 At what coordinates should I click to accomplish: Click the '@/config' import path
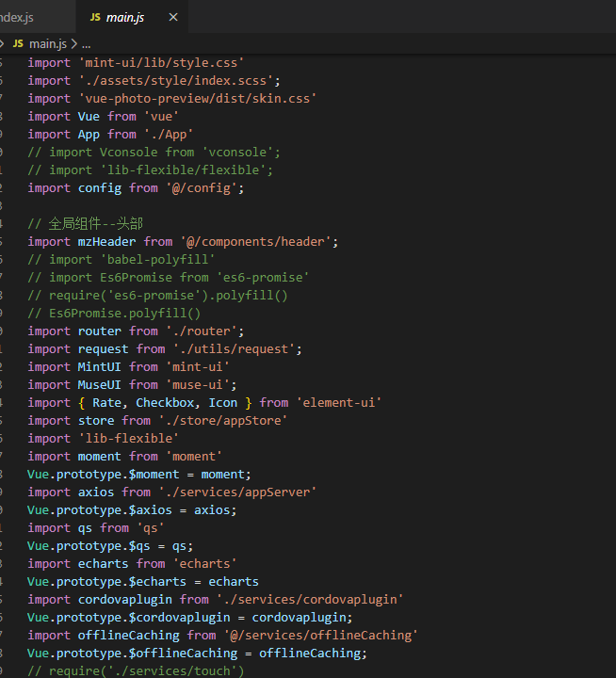[x=202, y=188]
